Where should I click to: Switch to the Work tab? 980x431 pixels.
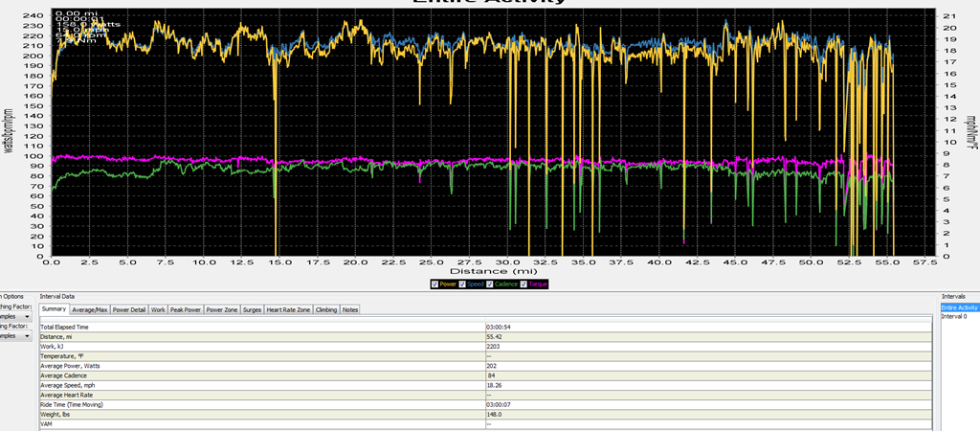click(158, 309)
